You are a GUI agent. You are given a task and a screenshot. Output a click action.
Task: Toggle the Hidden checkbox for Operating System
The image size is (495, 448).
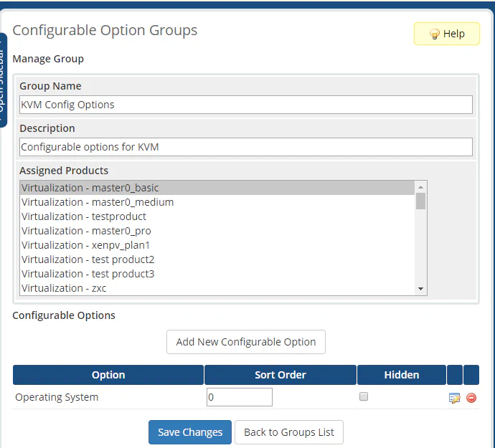click(x=364, y=396)
